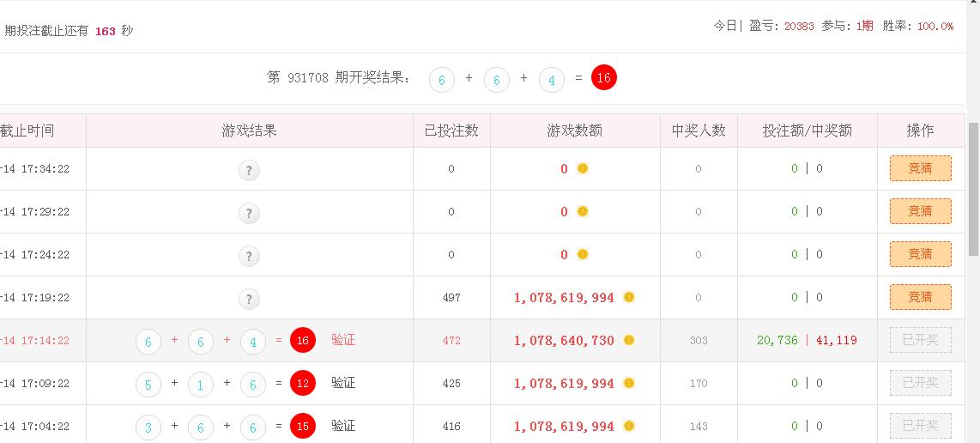
Task: Click question mark icon in 17:34:22 row
Action: [249, 170]
